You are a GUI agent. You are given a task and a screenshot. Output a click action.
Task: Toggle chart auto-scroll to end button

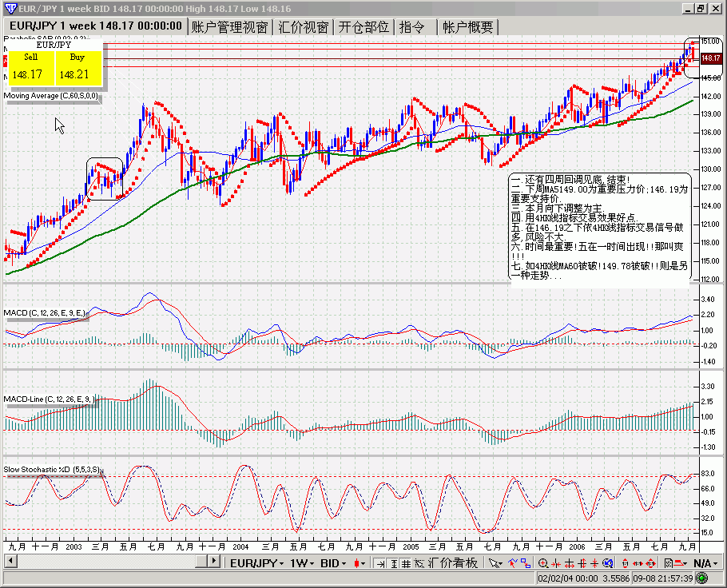[380, 563]
